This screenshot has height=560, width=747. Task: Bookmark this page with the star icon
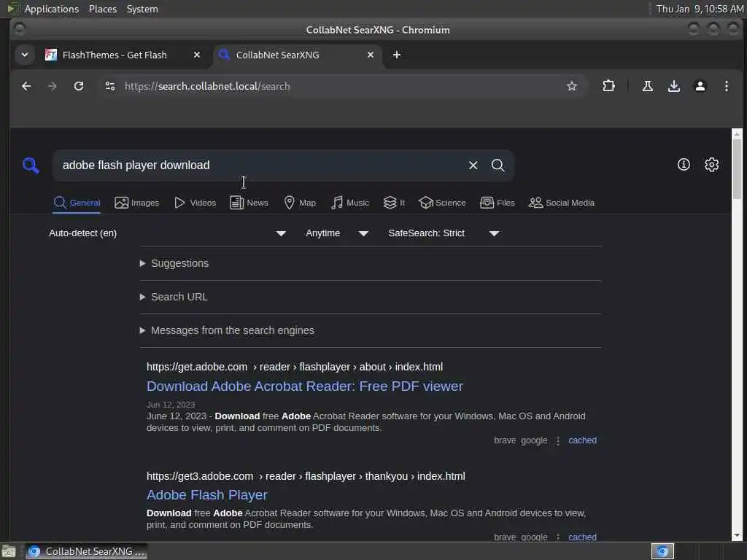pyautogui.click(x=572, y=86)
